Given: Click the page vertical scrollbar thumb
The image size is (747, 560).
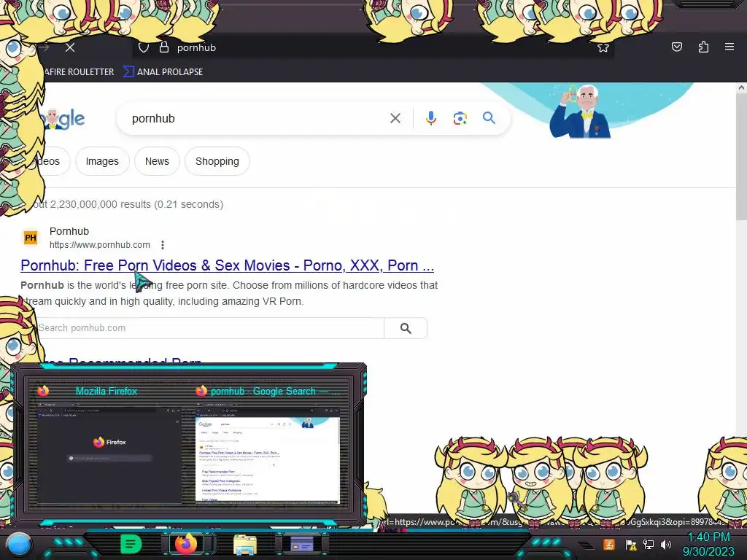Looking at the screenshot, I should pyautogui.click(x=741, y=157).
